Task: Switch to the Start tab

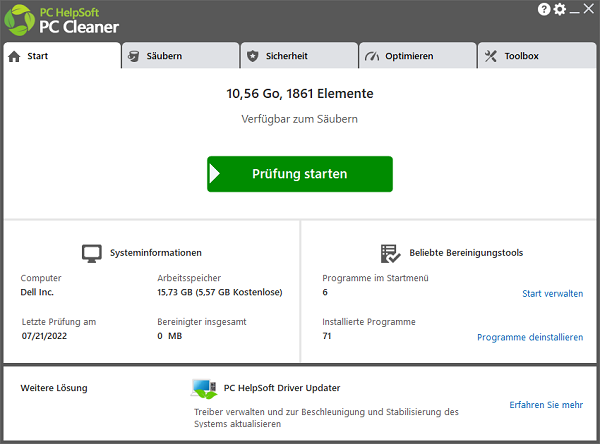Action: pos(62,56)
